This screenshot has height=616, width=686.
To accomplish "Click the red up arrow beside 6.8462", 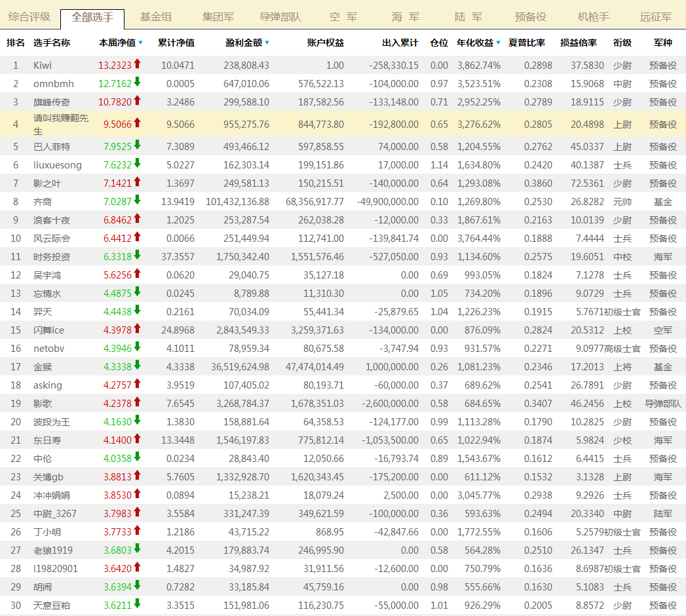I will coord(138,218).
